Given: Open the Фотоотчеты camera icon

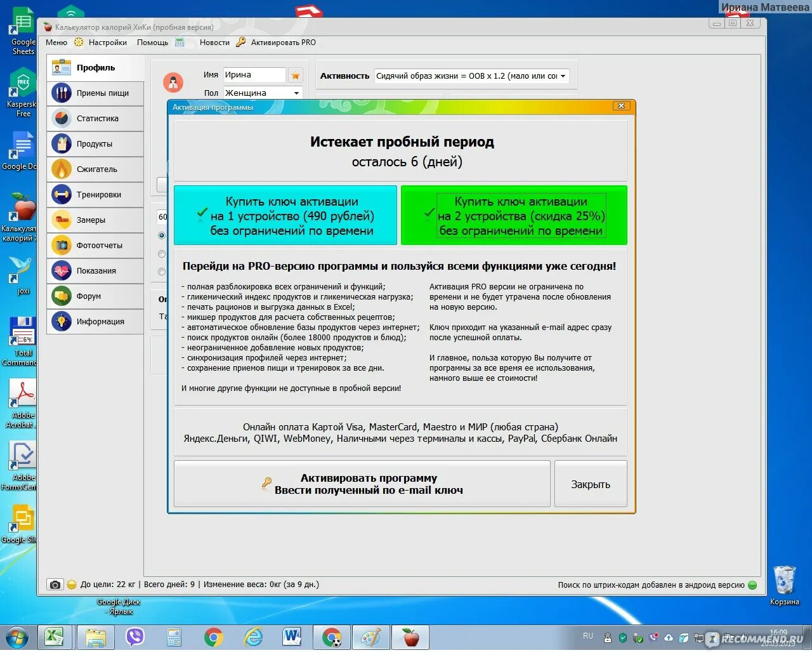Looking at the screenshot, I should click(62, 245).
